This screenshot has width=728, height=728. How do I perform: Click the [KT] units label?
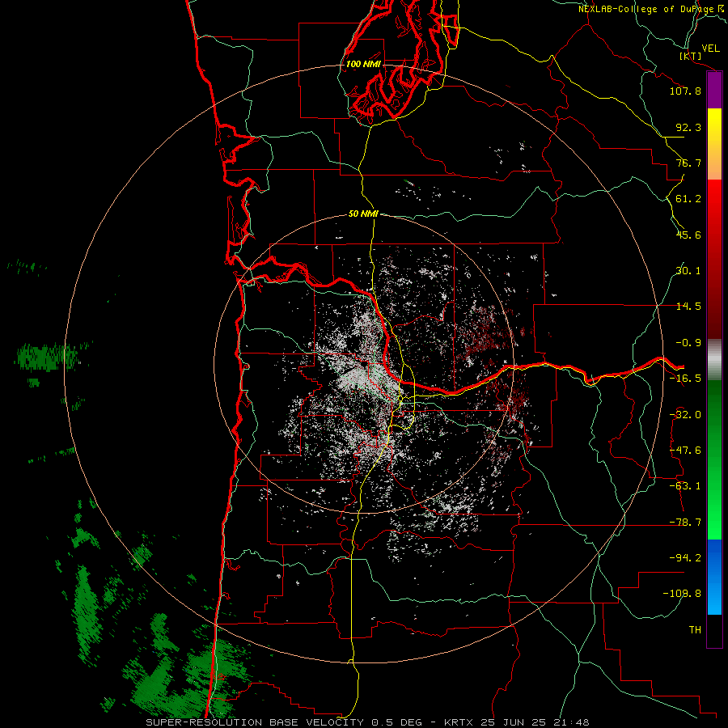(691, 56)
